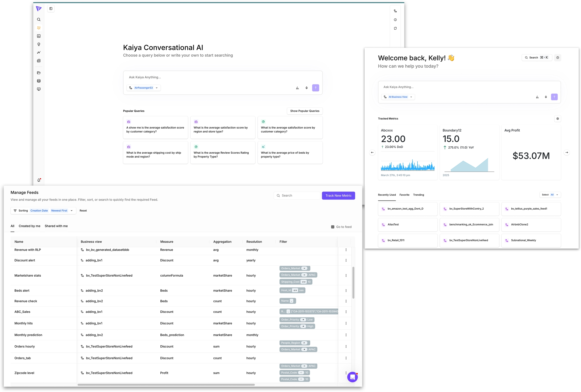The height and width of the screenshot is (392, 581).
Task: Click the Show Popular Queries button
Action: pyautogui.click(x=304, y=111)
